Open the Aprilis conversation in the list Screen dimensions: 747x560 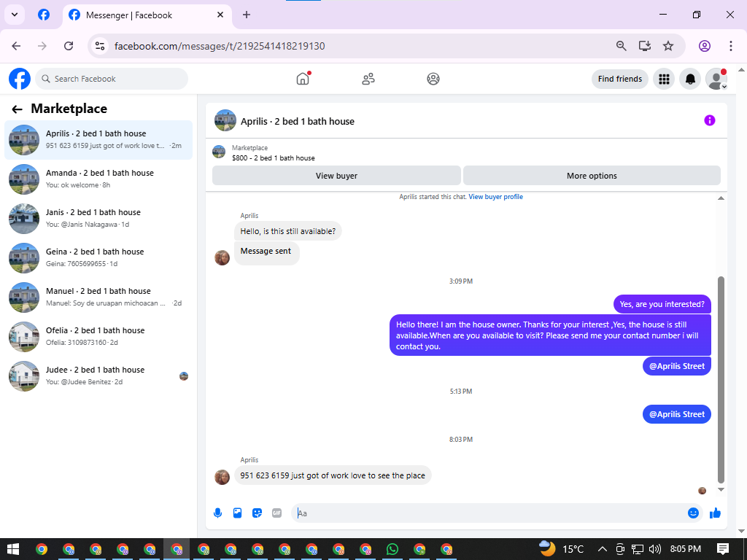98,139
